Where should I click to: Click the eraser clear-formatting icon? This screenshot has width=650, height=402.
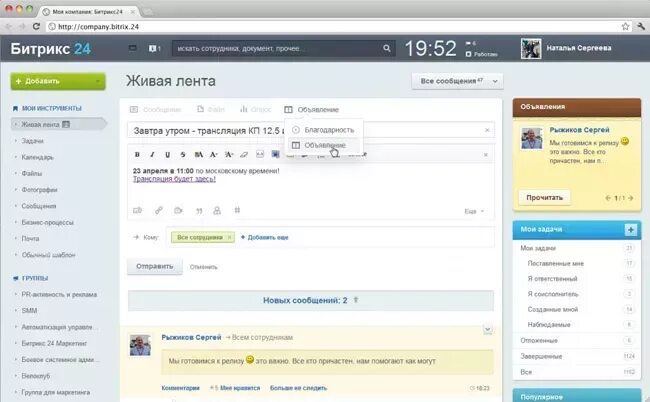244,155
